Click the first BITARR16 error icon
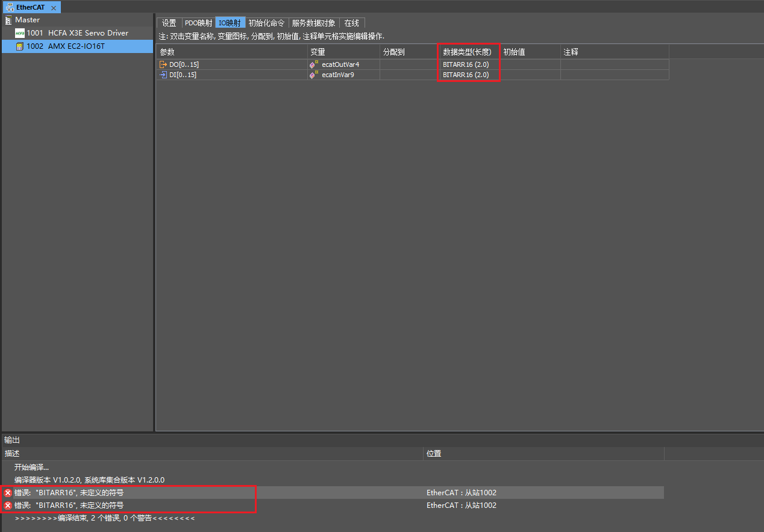 pyautogui.click(x=8, y=493)
